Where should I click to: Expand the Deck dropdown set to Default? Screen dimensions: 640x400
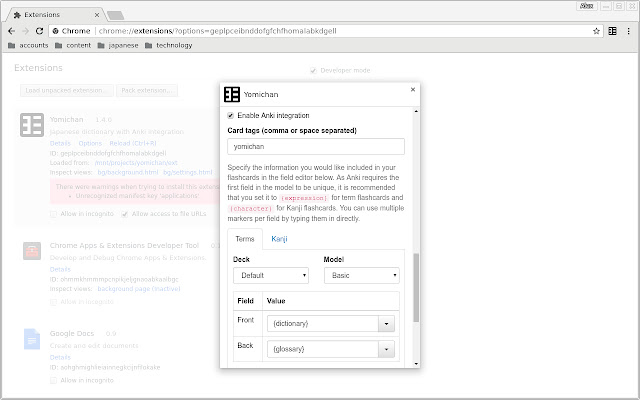point(270,275)
